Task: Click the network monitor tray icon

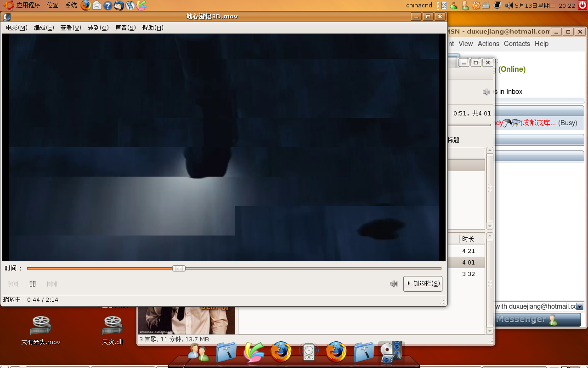Action: click(497, 6)
